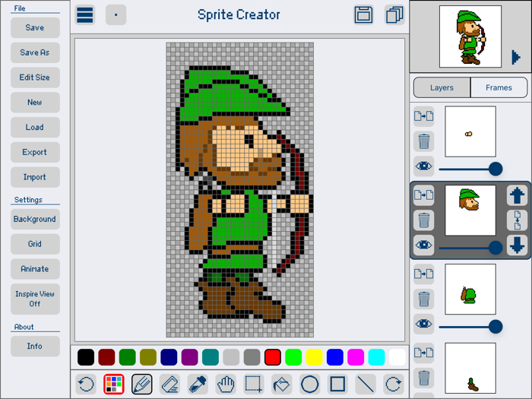Click the brush size dot button
532x399 pixels.
point(116,15)
